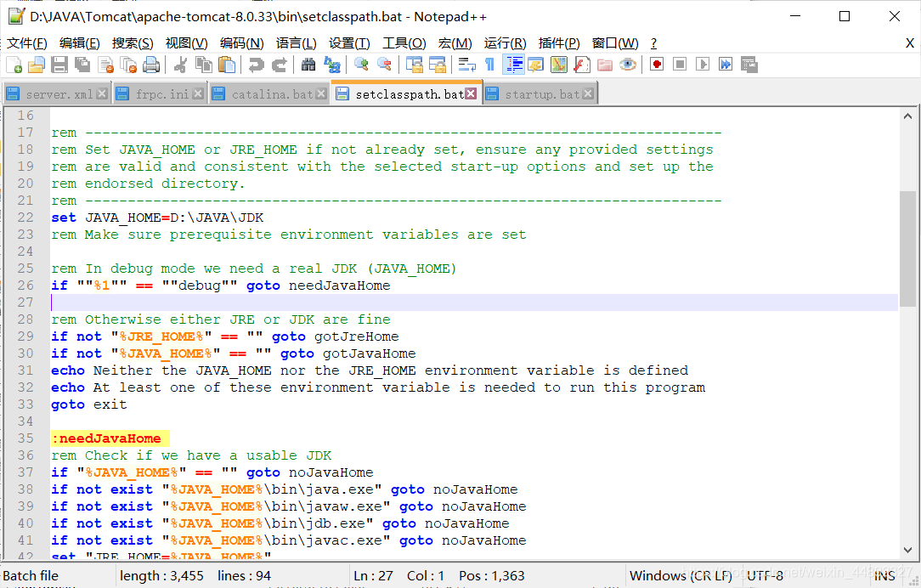Click the X at the menu bar's right edge
Image resolution: width=921 pixels, height=588 pixels.
pos(912,43)
